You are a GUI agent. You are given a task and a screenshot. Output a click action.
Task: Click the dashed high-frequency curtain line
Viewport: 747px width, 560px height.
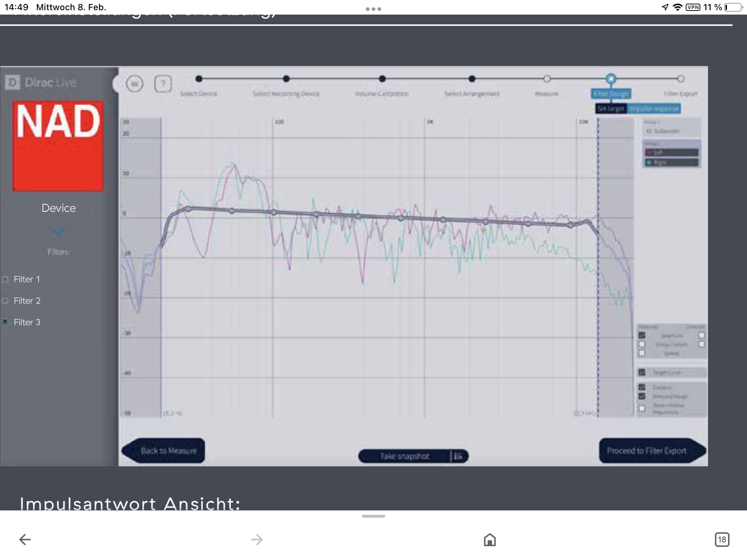(x=598, y=268)
